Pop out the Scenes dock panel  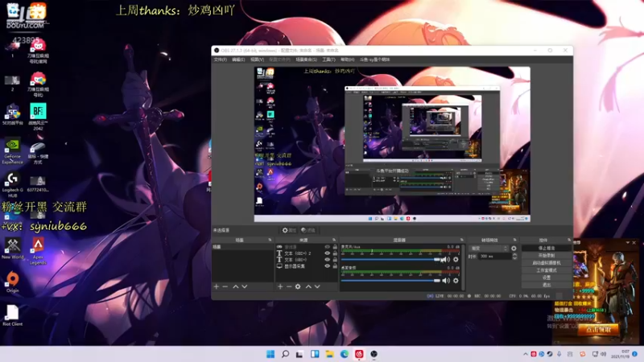[270, 240]
